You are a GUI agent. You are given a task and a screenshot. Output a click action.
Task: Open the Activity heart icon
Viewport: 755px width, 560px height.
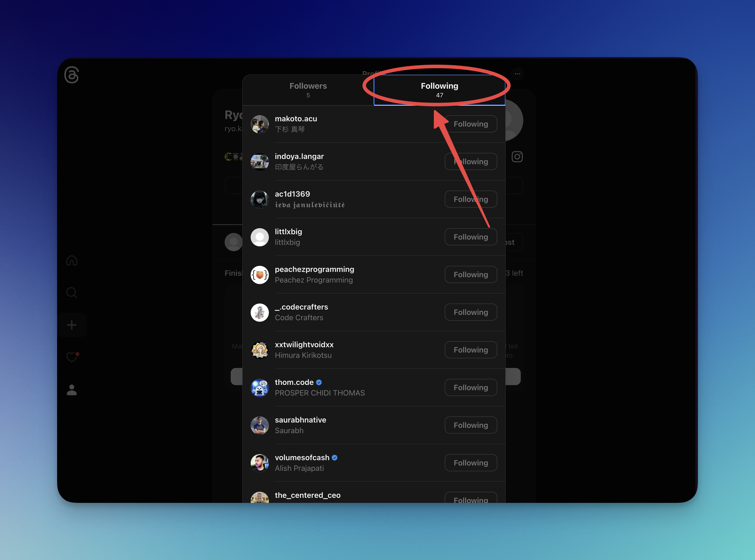(x=72, y=357)
